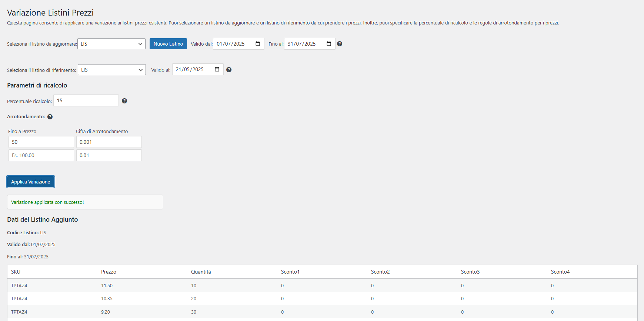Show help icon beside Arrotondamento label
Screen dimensions: 644x321
pos(50,117)
